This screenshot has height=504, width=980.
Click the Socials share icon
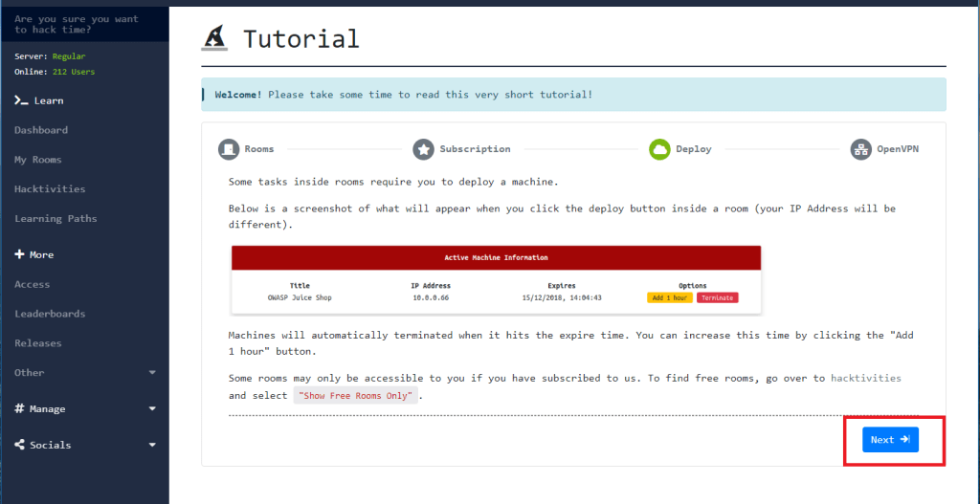[x=19, y=445]
